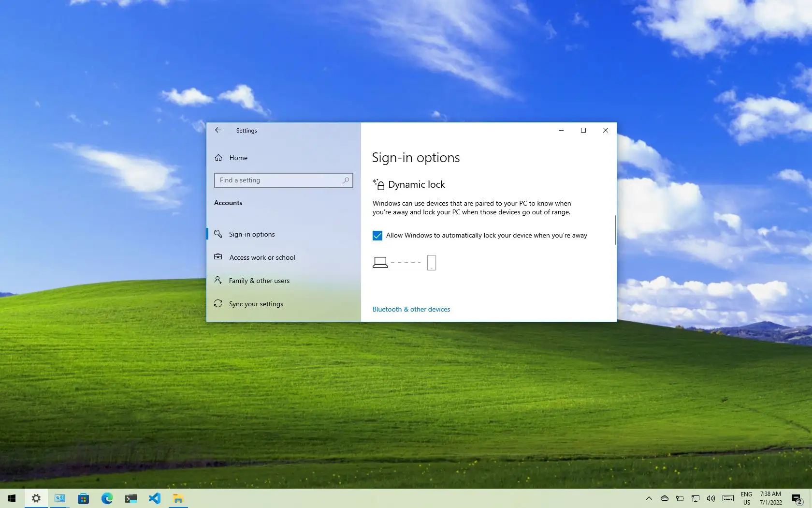
Task: Open the Microsoft Store taskbar icon
Action: [x=83, y=498]
